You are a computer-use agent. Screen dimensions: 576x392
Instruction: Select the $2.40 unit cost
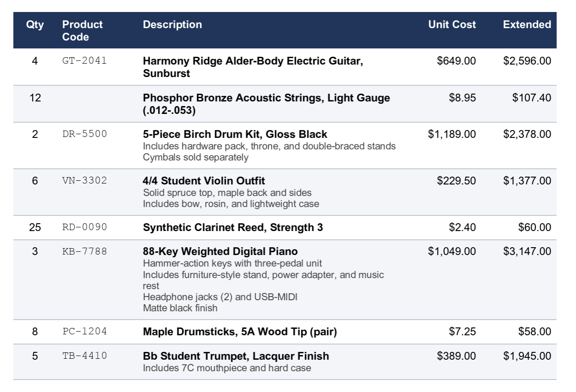pyautogui.click(x=462, y=227)
